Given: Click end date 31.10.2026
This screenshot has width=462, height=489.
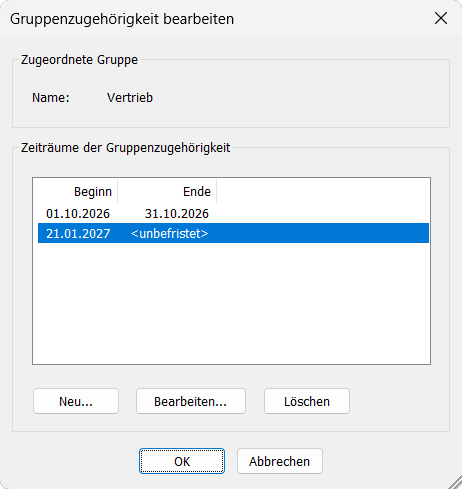Looking at the screenshot, I should click(x=177, y=214).
